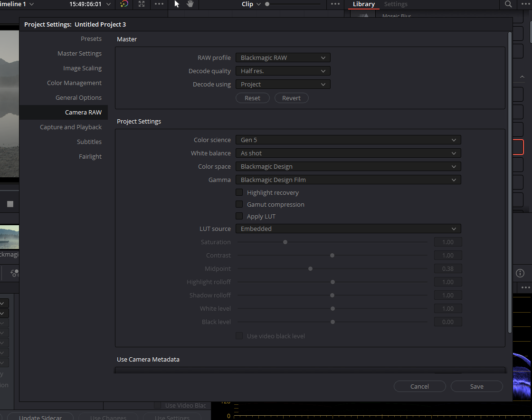Click the Highlight rolloff slider handle
The image size is (532, 420).
332,282
